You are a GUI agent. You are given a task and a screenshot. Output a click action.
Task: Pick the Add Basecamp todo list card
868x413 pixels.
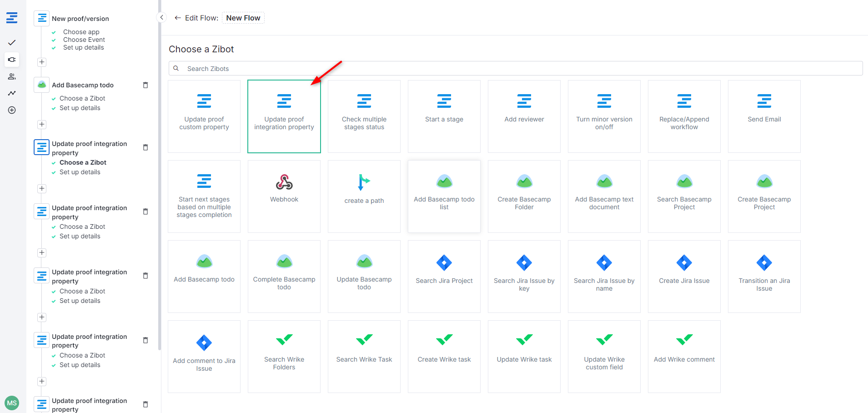(444, 196)
